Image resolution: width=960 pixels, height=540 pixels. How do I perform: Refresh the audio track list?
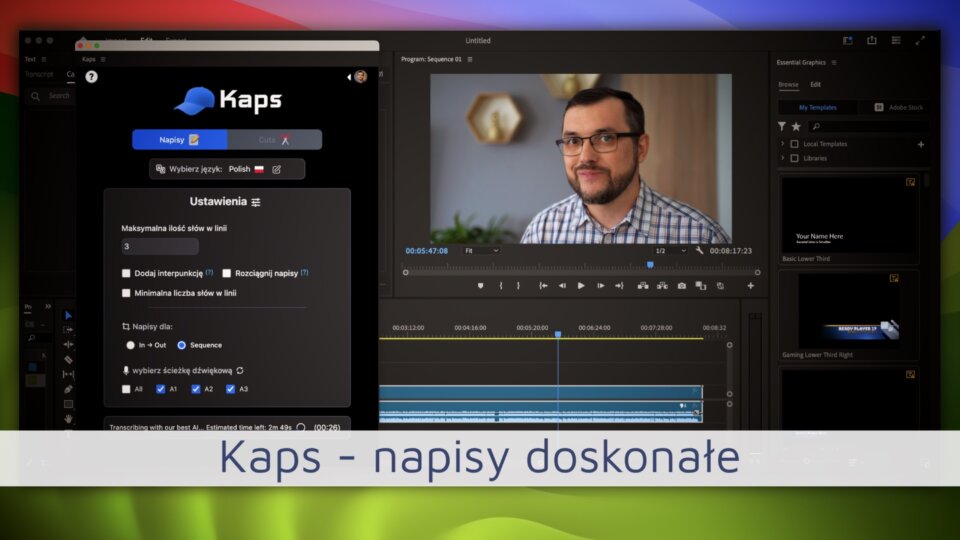[x=240, y=370]
